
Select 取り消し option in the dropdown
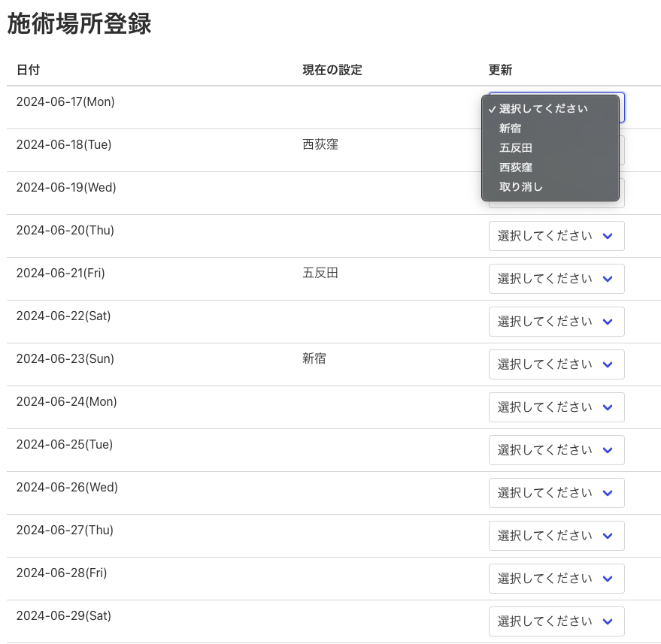tap(520, 187)
